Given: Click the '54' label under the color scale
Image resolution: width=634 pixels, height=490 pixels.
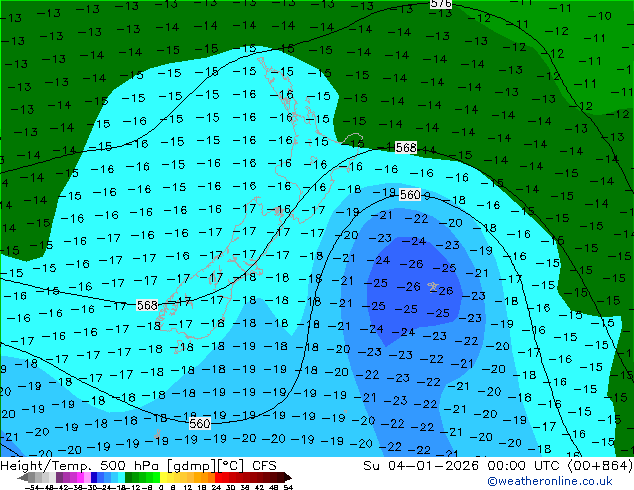Looking at the screenshot, I should pos(288,487).
